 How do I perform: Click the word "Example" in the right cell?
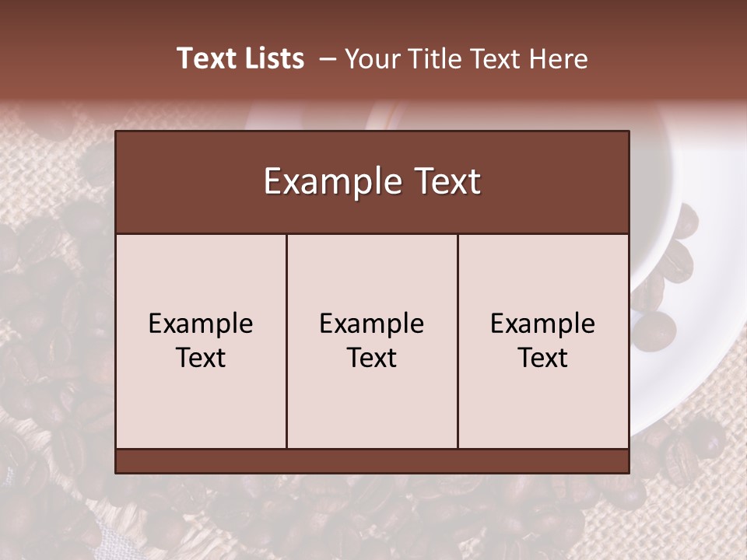542,324
